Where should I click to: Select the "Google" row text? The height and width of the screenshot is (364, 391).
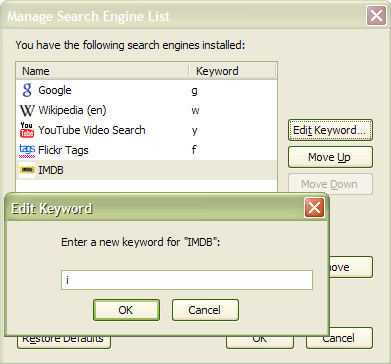click(x=55, y=90)
